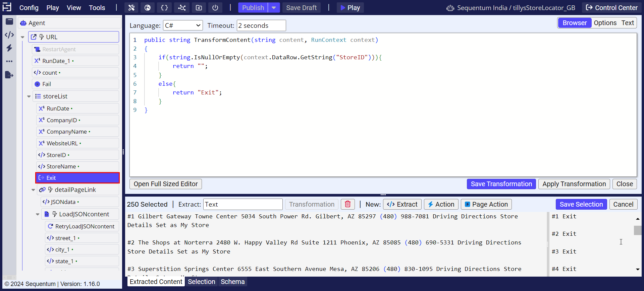The width and height of the screenshot is (644, 291).
Task: Click the Cancel button
Action: coord(623,204)
